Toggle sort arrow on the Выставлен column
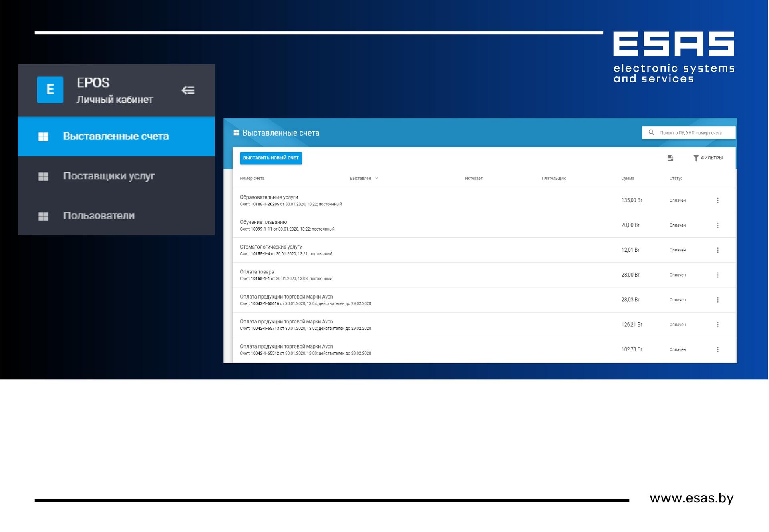 click(376, 178)
